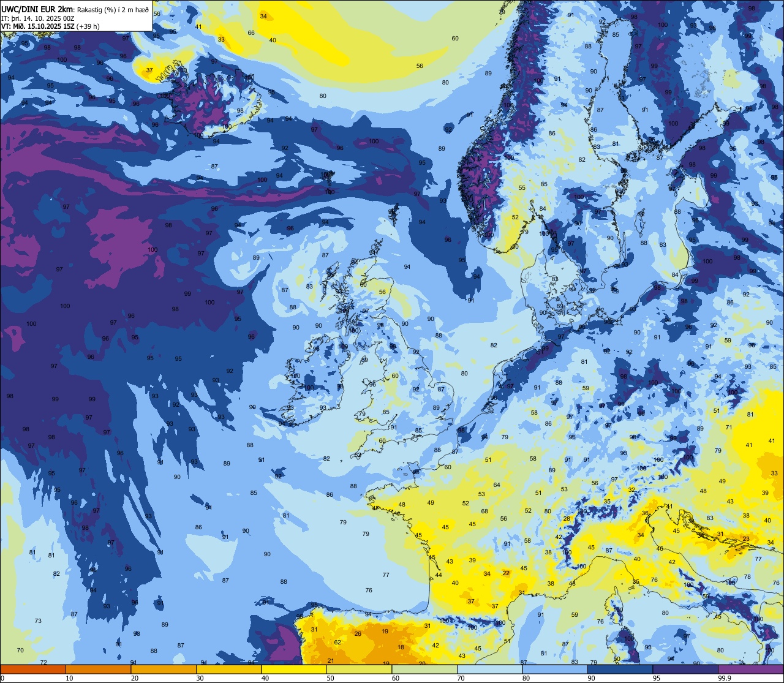784x683 pixels.
Task: Click the 90–95 dark blue legend swatch
Action: tap(620, 669)
